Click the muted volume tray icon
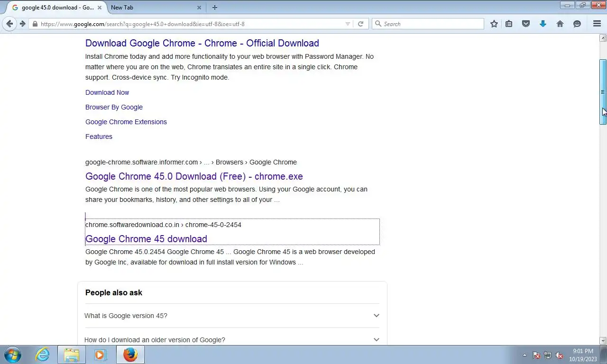The height and width of the screenshot is (364, 607). tap(559, 355)
